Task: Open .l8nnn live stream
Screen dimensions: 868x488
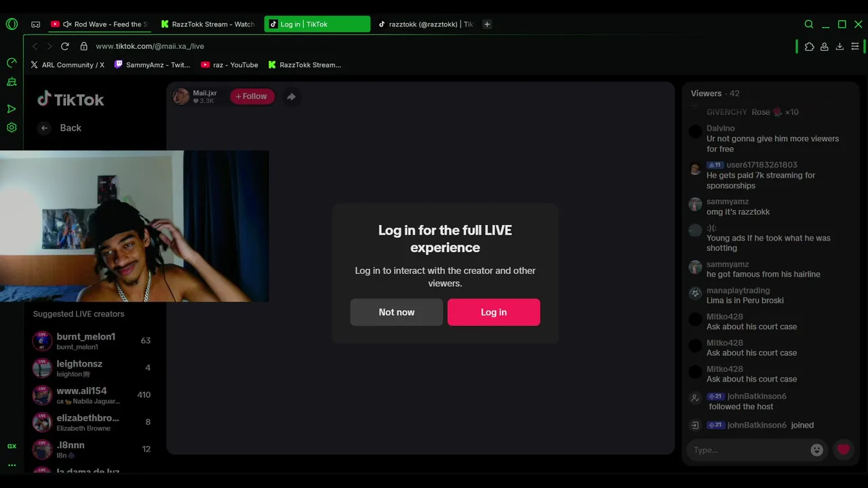Action: click(92, 449)
